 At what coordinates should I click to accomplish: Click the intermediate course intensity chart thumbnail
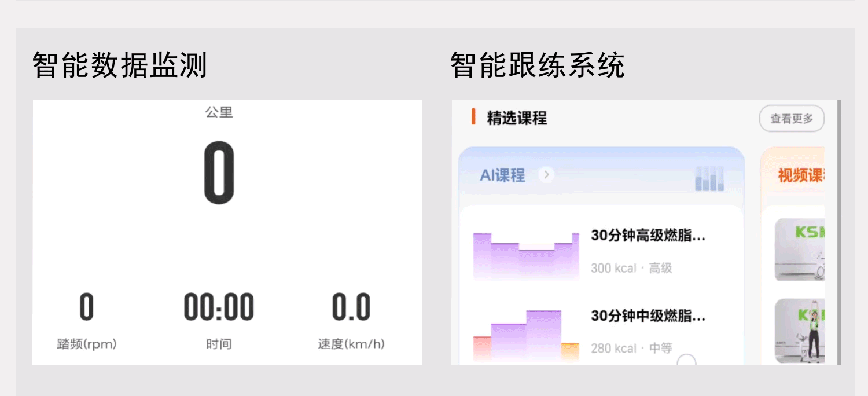pos(525,335)
